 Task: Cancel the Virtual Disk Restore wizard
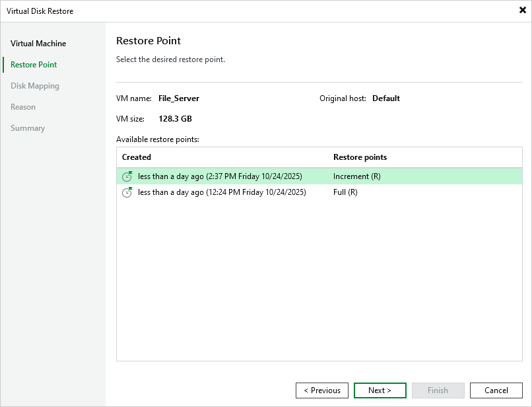tap(496, 390)
